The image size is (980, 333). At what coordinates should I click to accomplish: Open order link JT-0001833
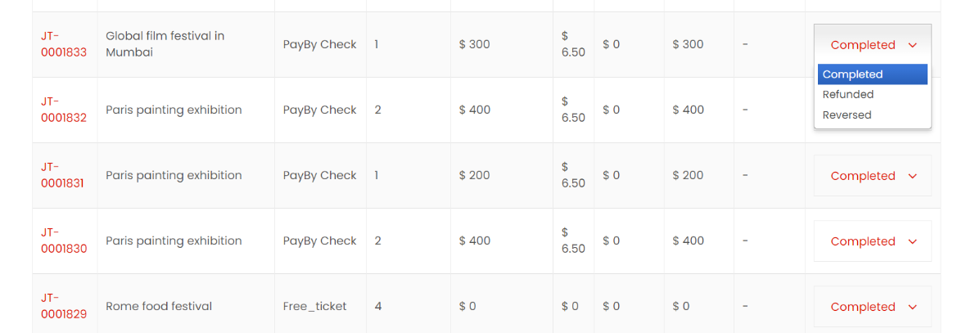pos(63,44)
